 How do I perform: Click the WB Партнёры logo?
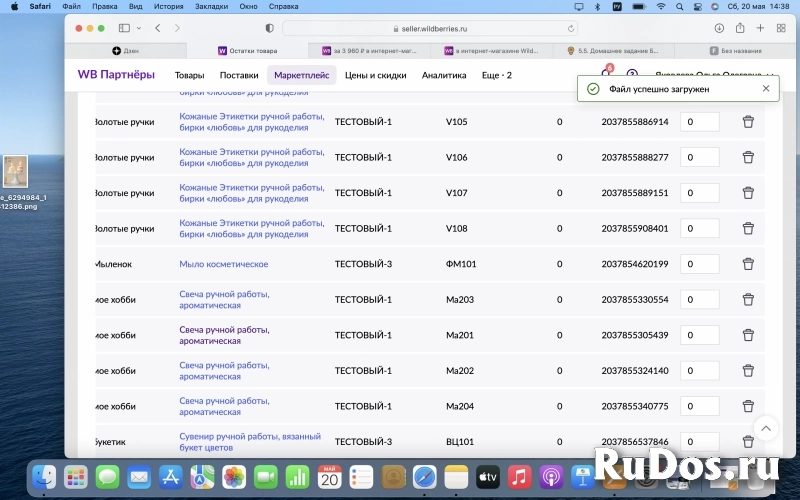(x=116, y=74)
